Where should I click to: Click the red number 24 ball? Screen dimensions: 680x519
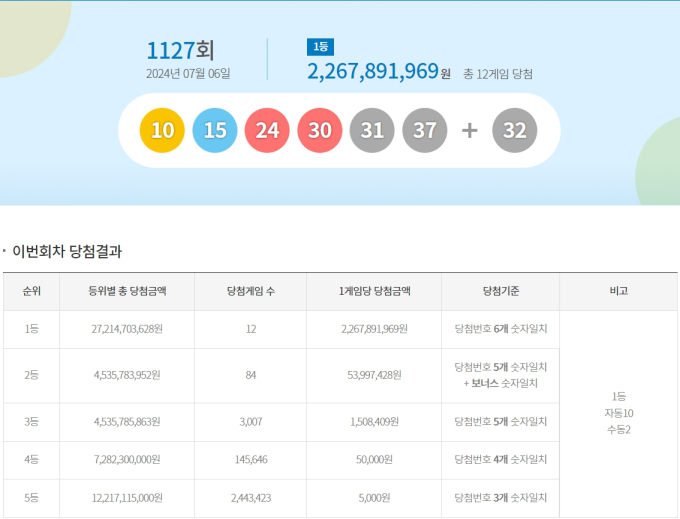click(267, 130)
